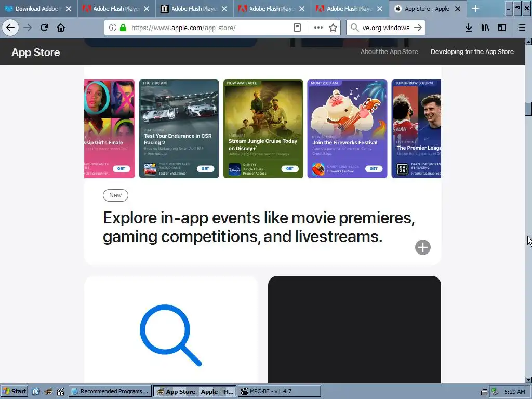Screen dimensions: 532x399
Task: Open the Premier League event card
Action: pyautogui.click(x=416, y=129)
